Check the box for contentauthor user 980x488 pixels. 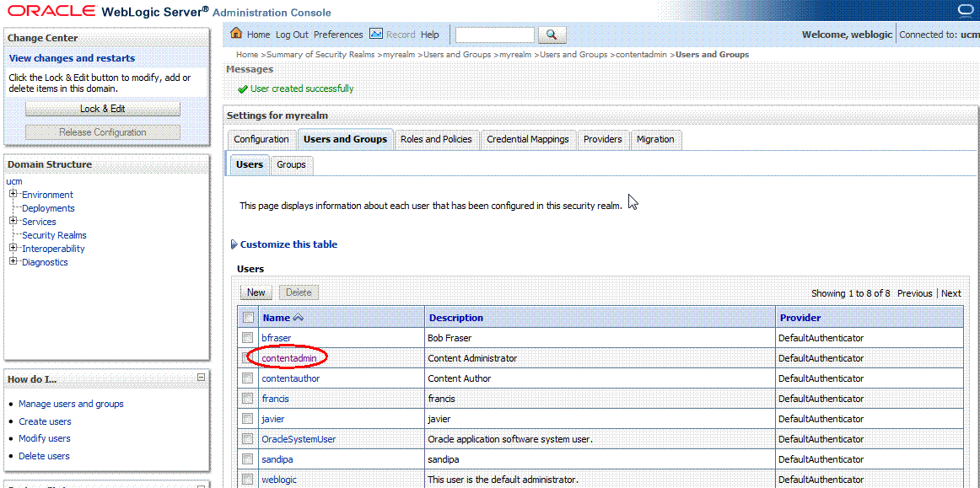point(248,378)
